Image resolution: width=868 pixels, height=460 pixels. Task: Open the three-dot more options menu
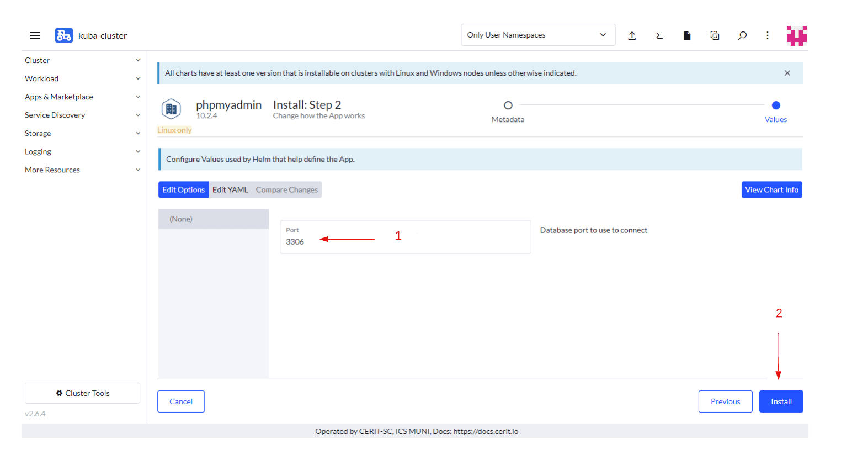pos(767,35)
